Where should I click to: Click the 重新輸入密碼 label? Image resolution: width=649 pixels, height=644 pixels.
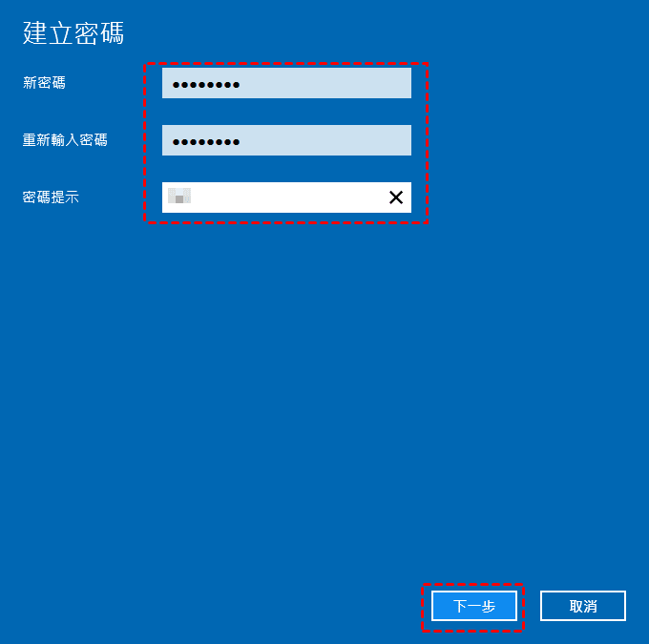(x=65, y=140)
